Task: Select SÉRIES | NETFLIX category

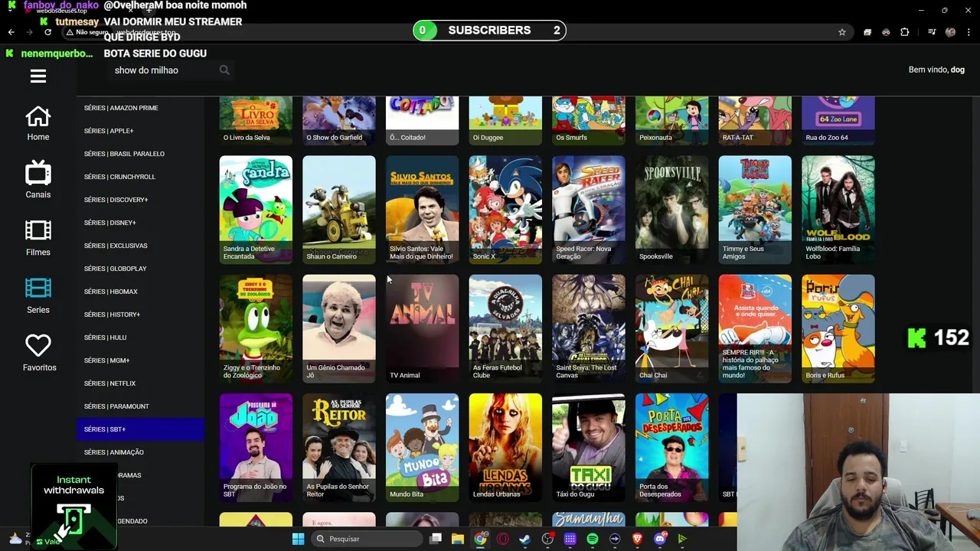Action: click(140, 383)
